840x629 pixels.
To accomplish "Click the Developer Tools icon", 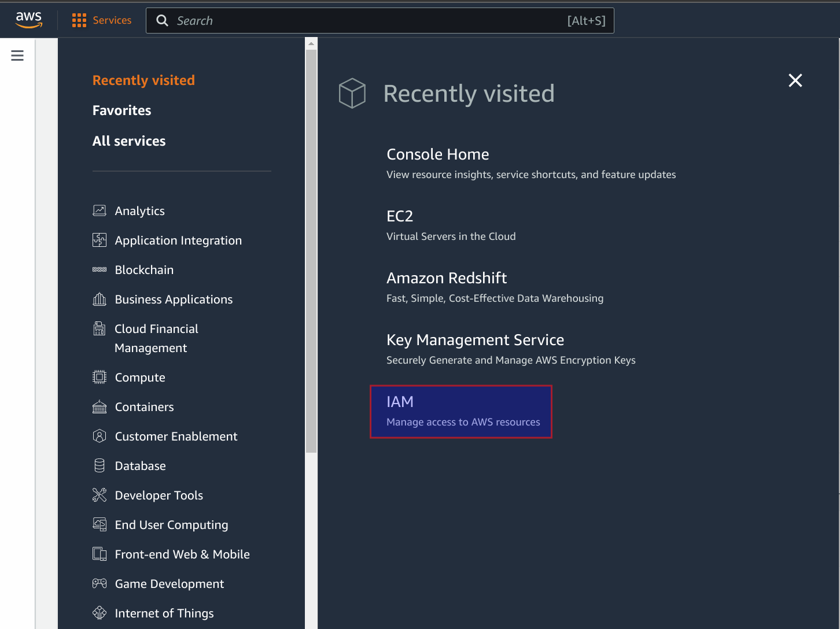I will pos(100,495).
